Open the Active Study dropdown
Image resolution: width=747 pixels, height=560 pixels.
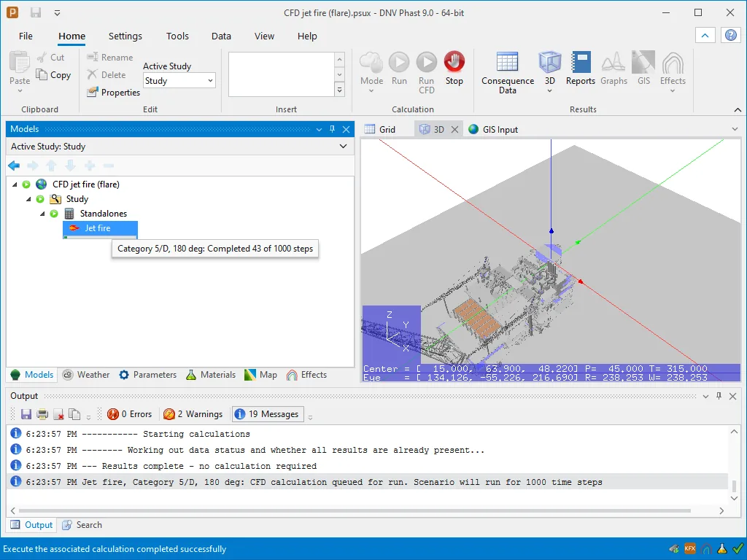coord(179,80)
